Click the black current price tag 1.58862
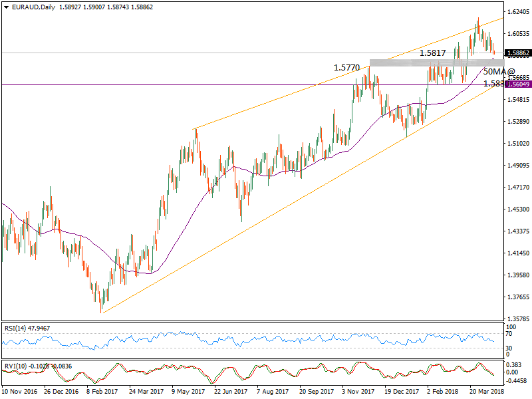The height and width of the screenshot is (399, 532). (518, 53)
